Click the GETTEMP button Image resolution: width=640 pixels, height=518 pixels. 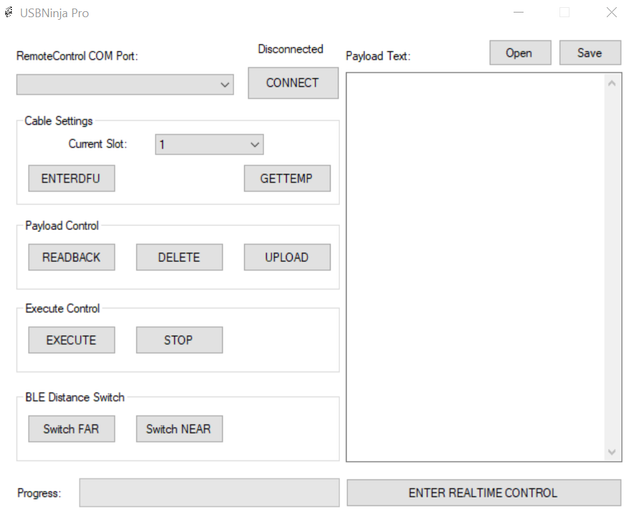287,178
